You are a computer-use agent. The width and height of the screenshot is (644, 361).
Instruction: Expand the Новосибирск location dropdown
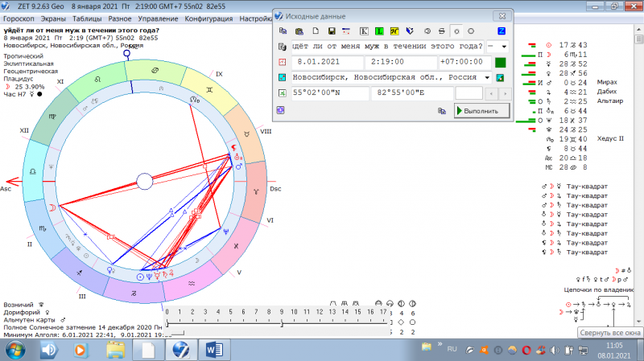pos(487,77)
